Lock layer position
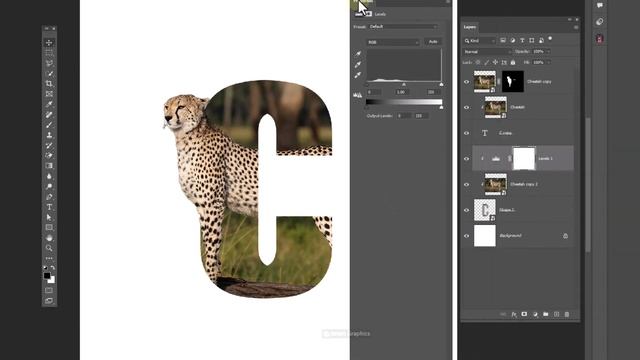The width and height of the screenshot is (640, 360). (495, 62)
